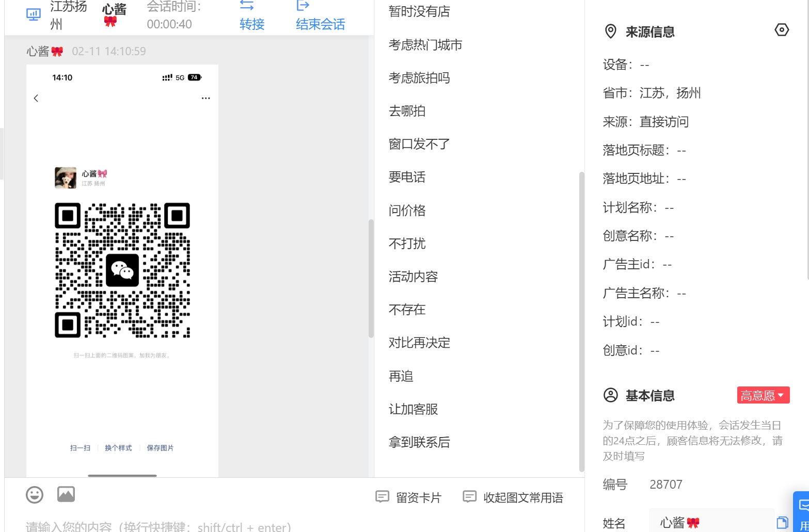The width and height of the screenshot is (809, 532).
Task: Choose the 不存在 quick phrase
Action: [407, 310]
